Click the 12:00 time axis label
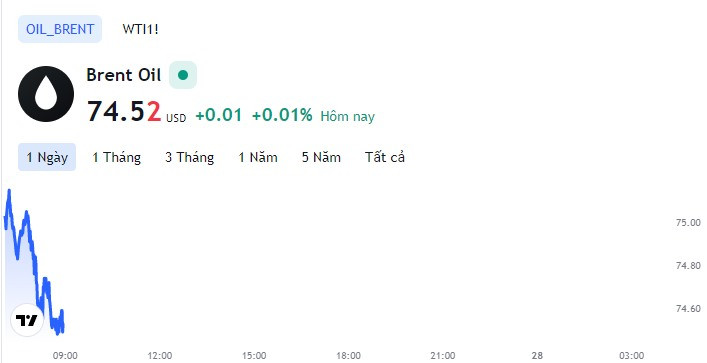 coord(160,356)
